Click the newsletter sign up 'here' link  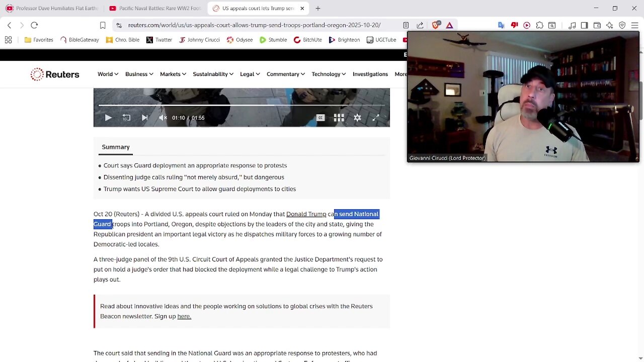coord(184,316)
